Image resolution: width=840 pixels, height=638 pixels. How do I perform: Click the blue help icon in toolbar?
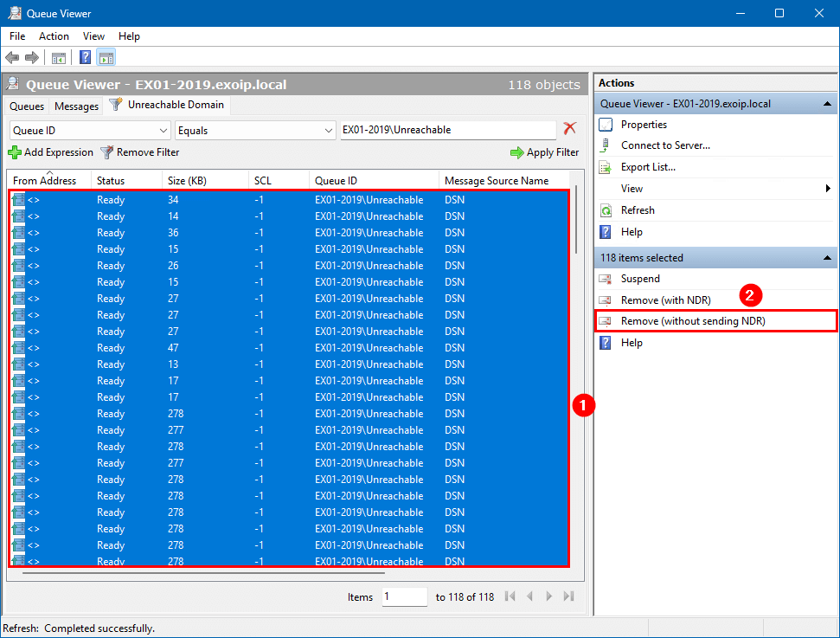pyautogui.click(x=86, y=58)
